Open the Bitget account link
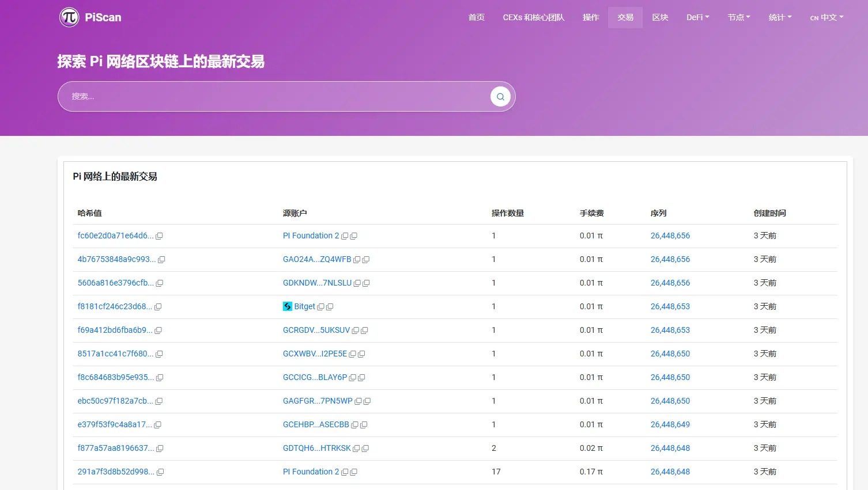Screen dimensions: 868x490 click(x=305, y=306)
